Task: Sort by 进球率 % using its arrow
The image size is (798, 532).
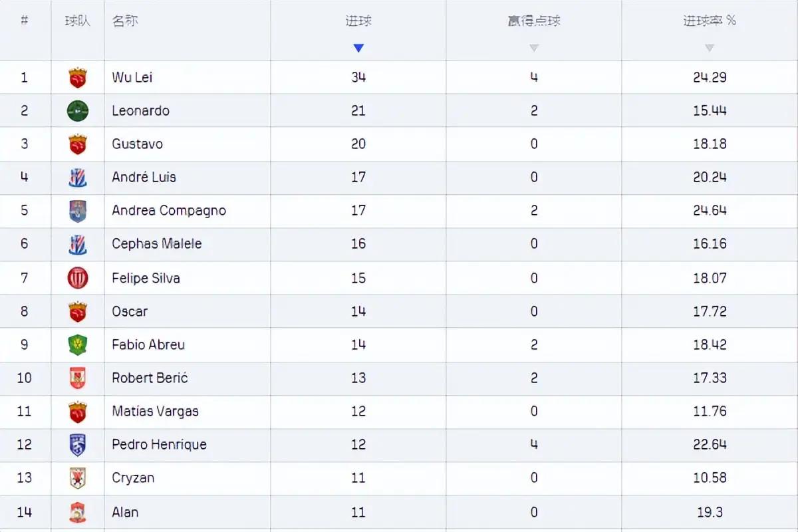Action: (x=710, y=48)
